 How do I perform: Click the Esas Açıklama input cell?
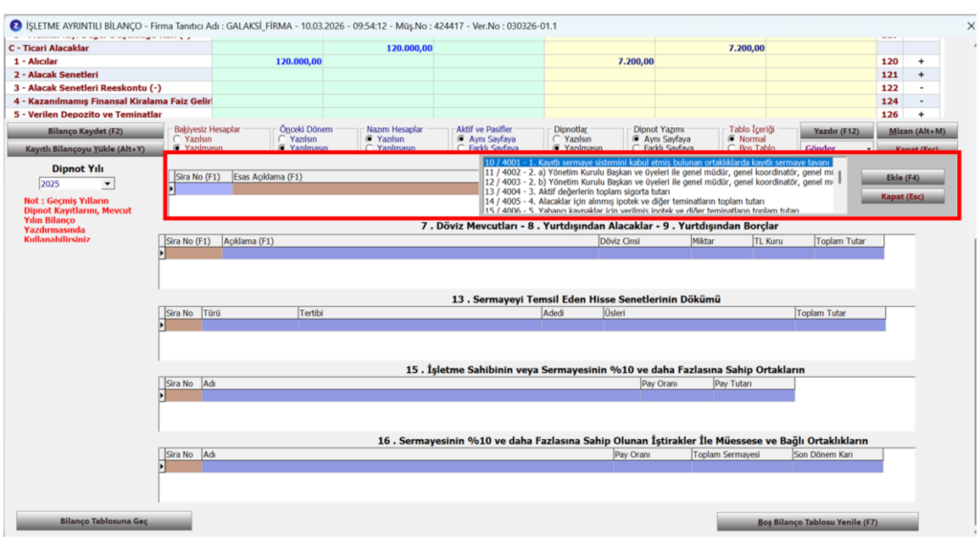(355, 188)
